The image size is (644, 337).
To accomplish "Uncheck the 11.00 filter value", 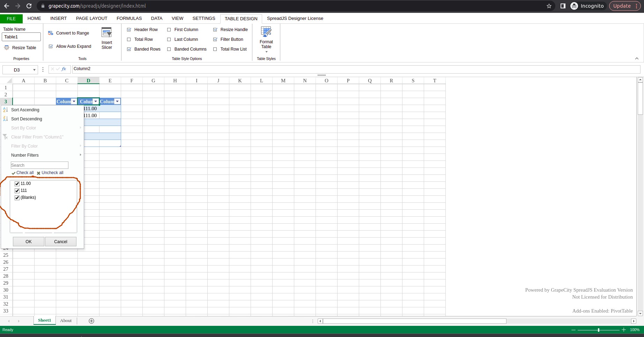I will click(17, 184).
